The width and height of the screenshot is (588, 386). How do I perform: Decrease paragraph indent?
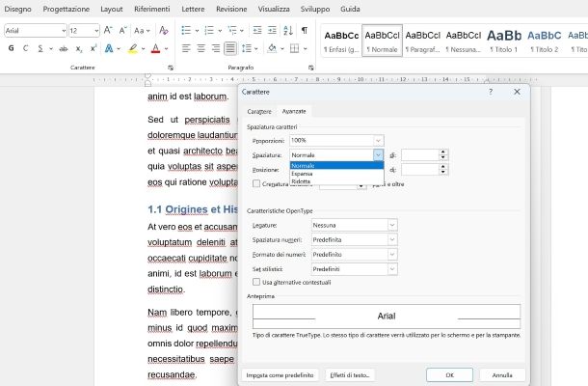pyautogui.click(x=257, y=31)
